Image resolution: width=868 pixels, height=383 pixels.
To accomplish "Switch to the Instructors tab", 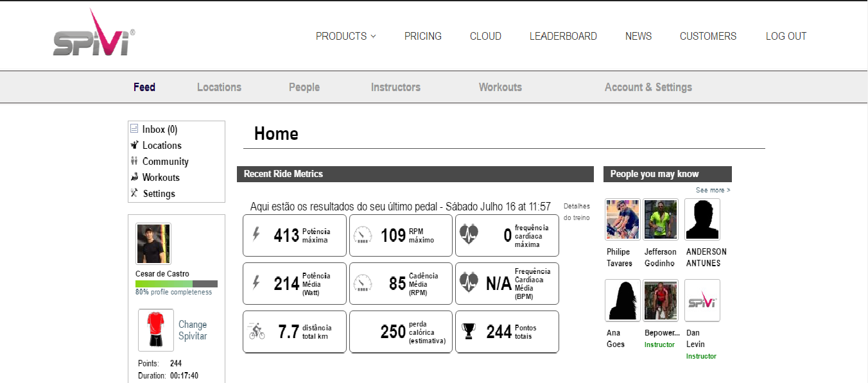I will pos(395,87).
